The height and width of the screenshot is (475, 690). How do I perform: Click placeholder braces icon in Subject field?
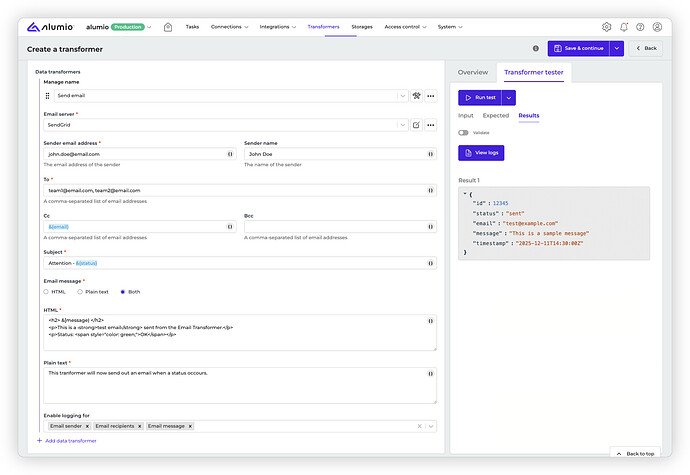tap(430, 263)
